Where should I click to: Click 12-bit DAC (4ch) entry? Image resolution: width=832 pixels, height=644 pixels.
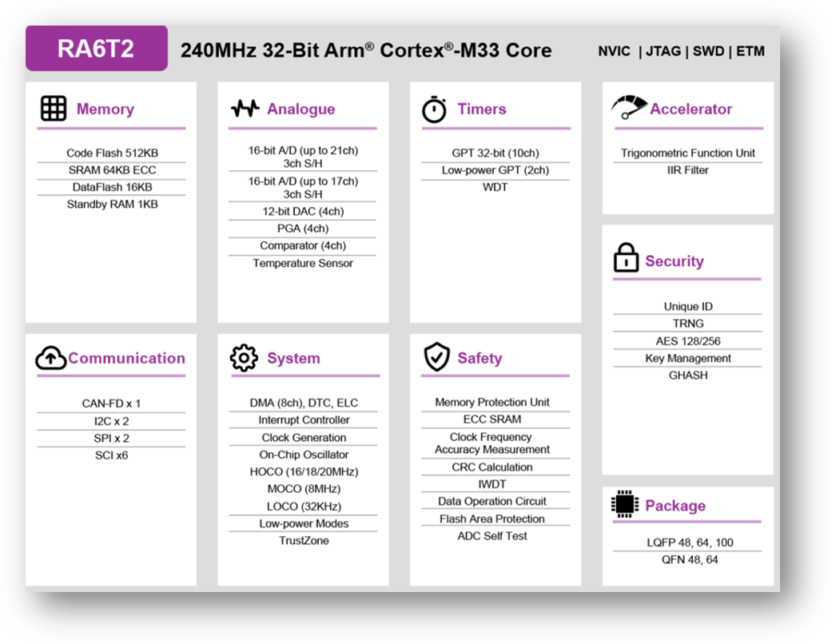pyautogui.click(x=303, y=211)
